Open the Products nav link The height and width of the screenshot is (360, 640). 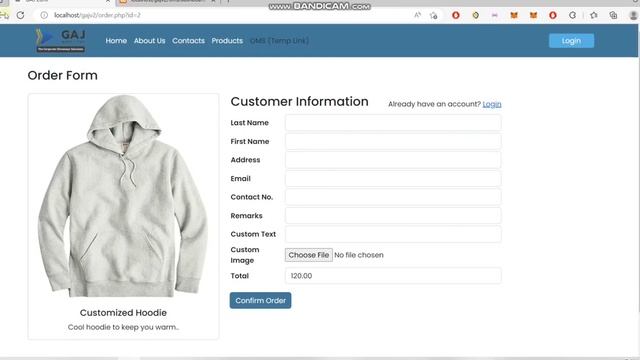(x=227, y=41)
